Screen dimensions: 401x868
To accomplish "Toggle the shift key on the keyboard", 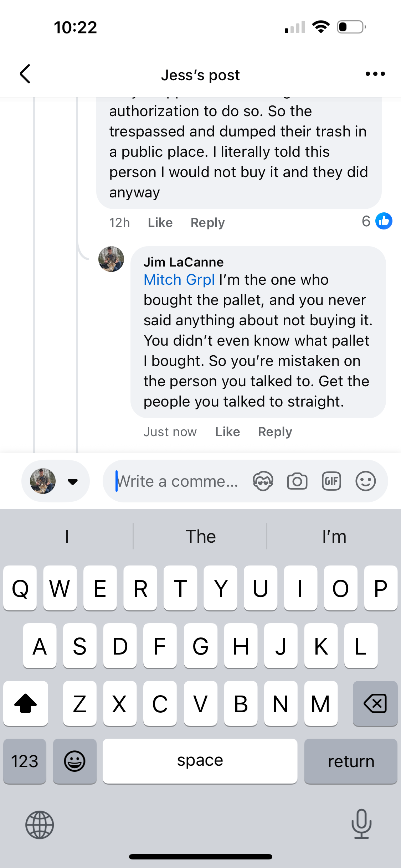I will (26, 703).
